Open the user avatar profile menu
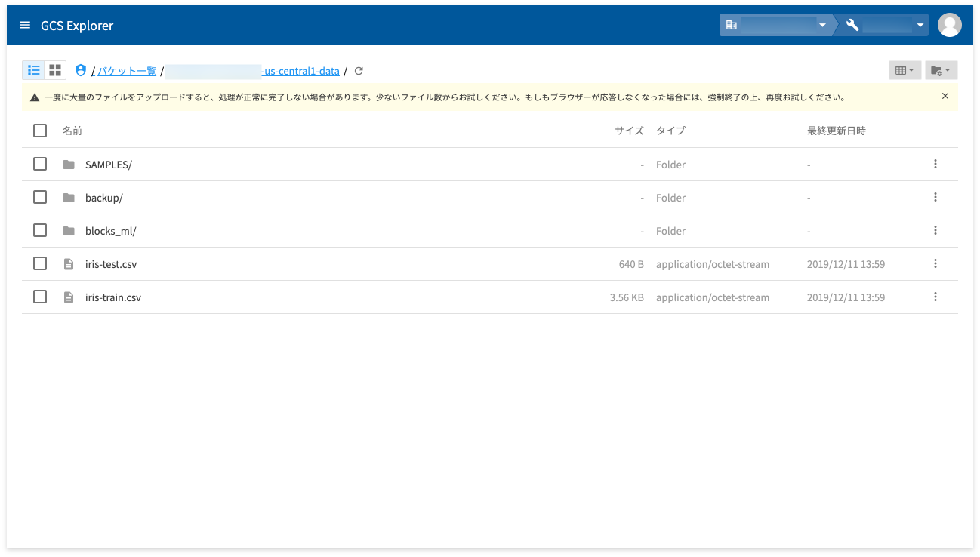This screenshot has width=980, height=557. click(x=949, y=25)
